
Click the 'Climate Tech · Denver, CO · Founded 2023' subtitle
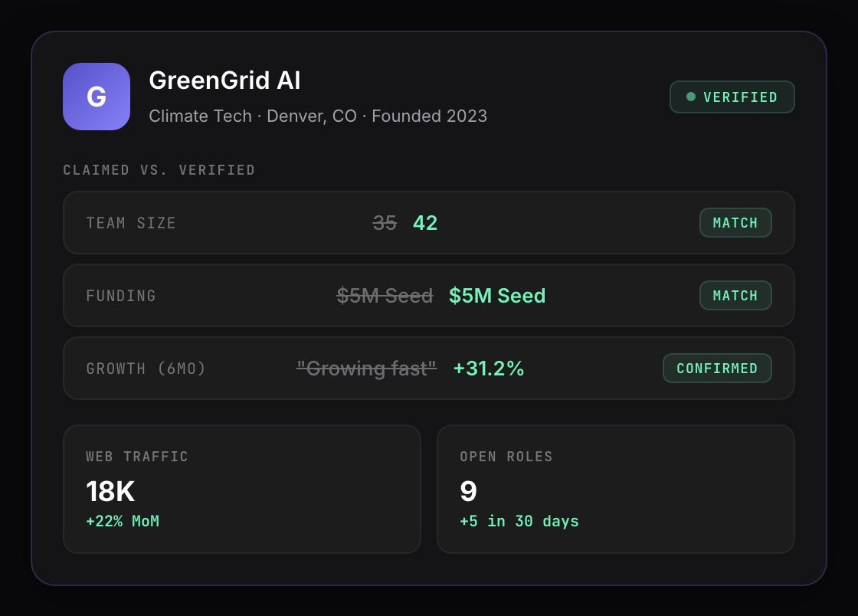point(318,116)
